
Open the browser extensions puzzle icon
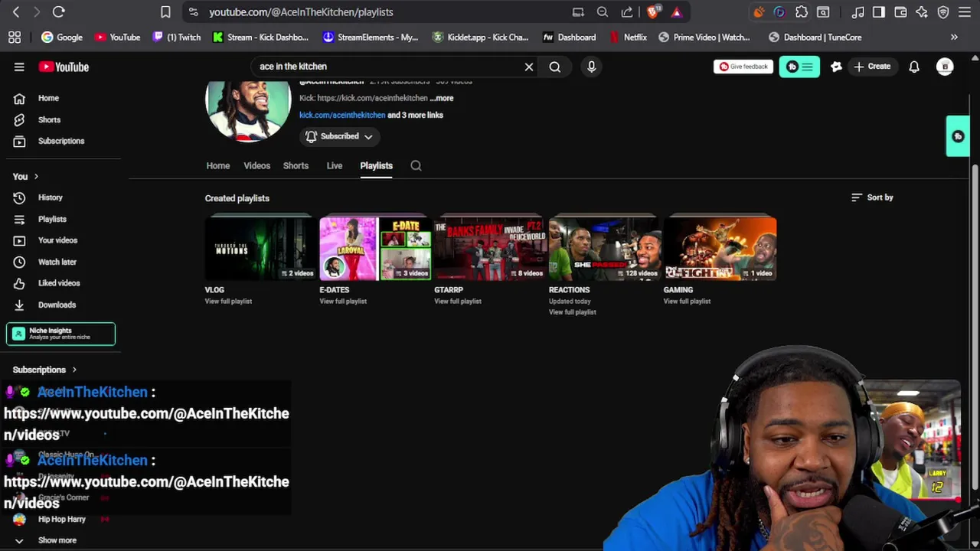(802, 11)
